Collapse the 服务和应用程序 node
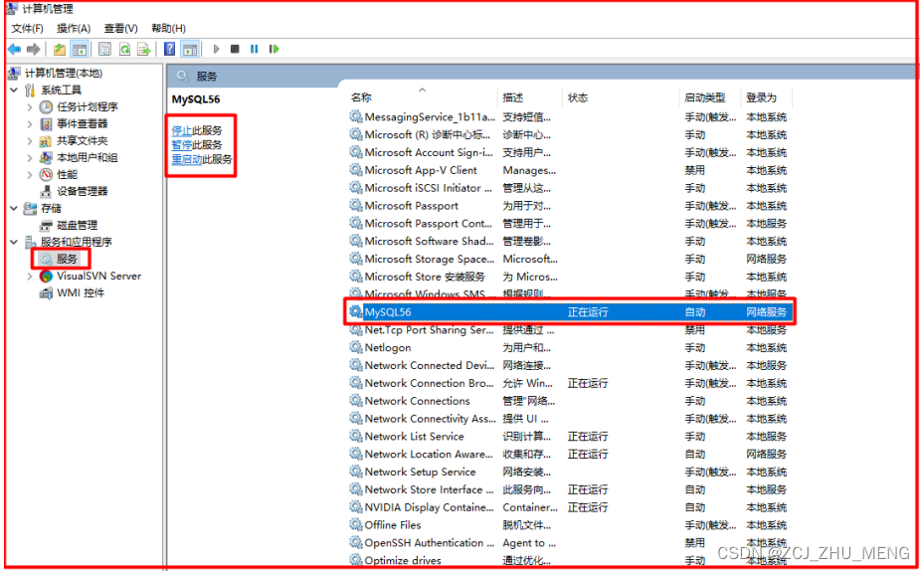Screen dimensions: 924x571 14,242
